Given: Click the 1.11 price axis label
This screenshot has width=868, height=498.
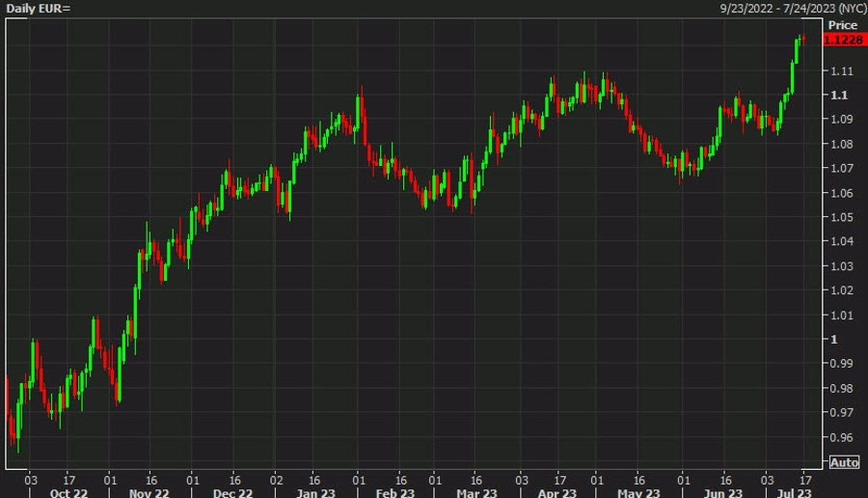Looking at the screenshot, I should pyautogui.click(x=840, y=71).
